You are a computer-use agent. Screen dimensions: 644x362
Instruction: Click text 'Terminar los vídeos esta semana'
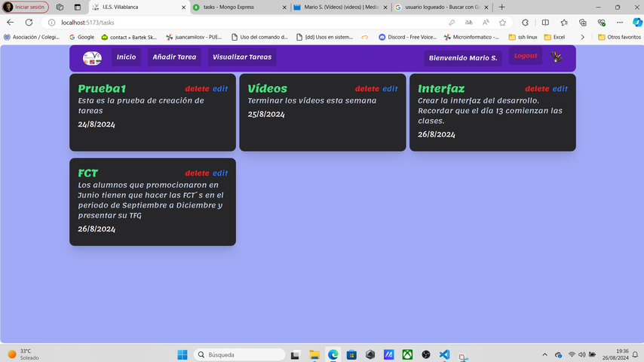point(311,100)
